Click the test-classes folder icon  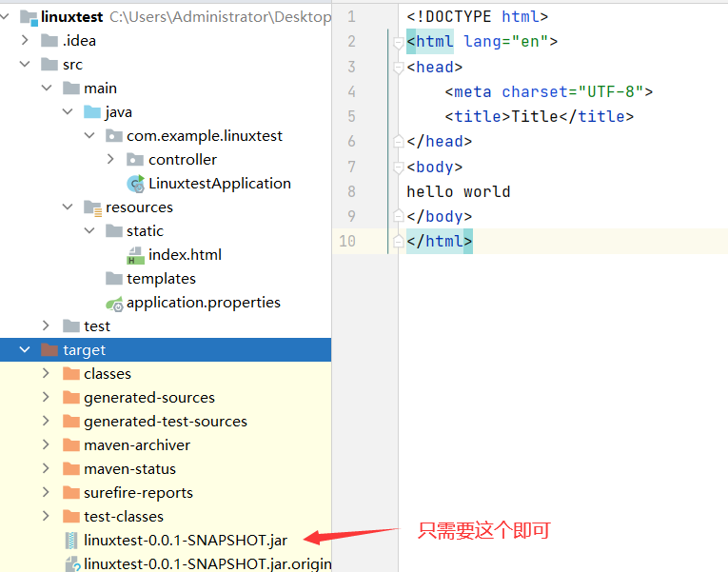pos(71,516)
